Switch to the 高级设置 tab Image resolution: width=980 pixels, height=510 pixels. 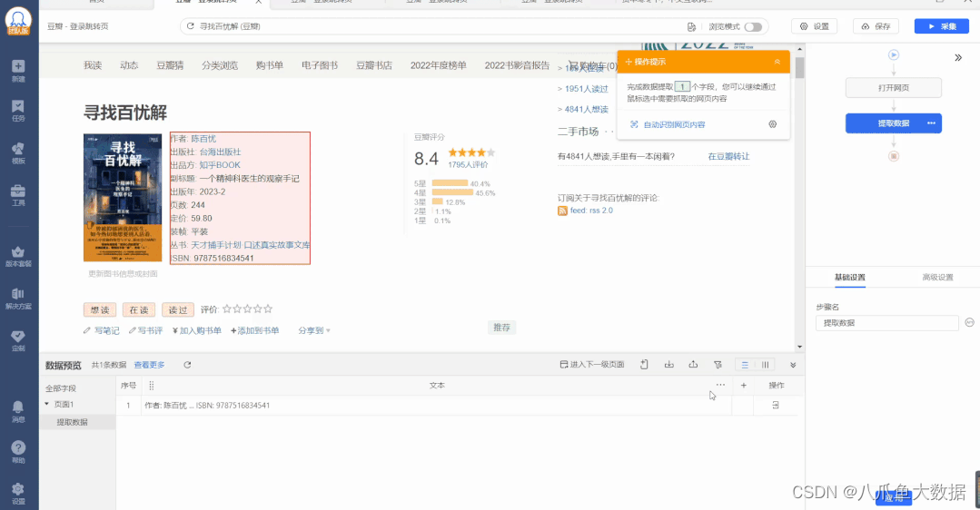tap(937, 277)
